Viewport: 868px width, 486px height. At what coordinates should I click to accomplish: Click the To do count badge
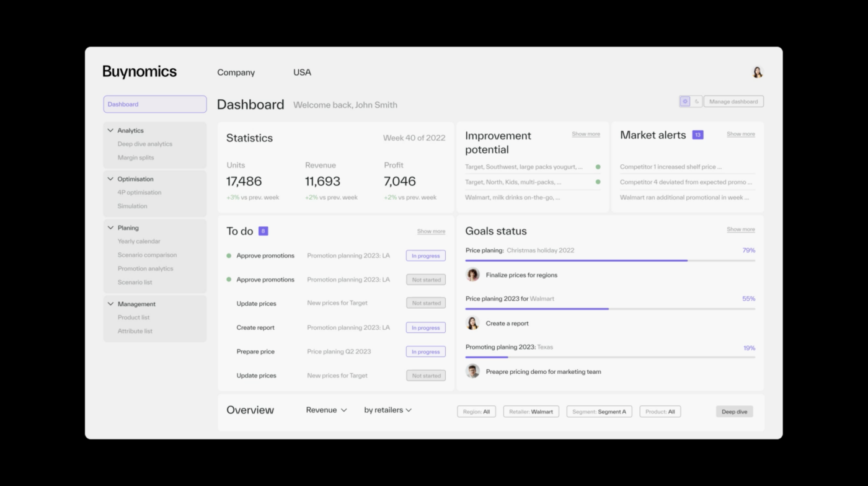[x=263, y=231]
